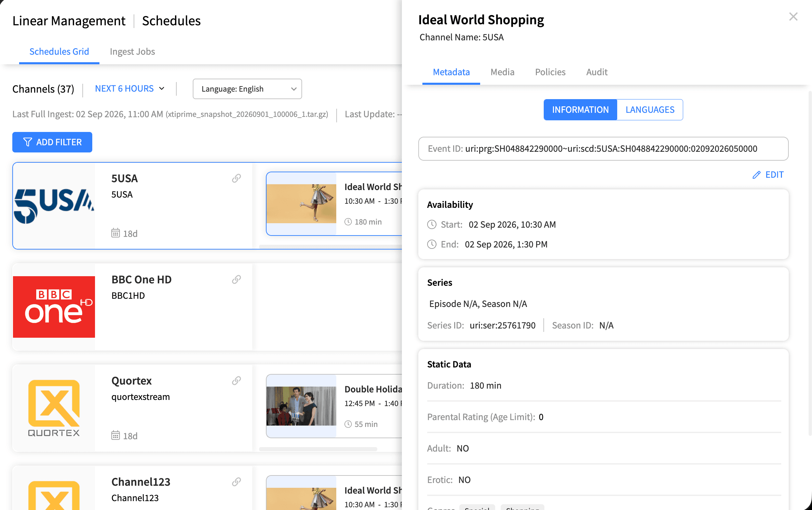Image resolution: width=812 pixels, height=510 pixels.
Task: Click the calendar icon in 5USA row
Action: (x=116, y=233)
